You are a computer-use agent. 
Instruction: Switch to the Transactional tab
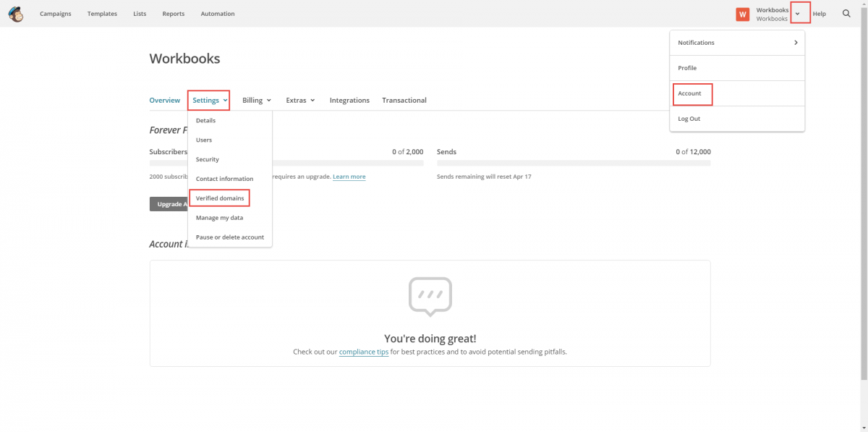pyautogui.click(x=404, y=100)
